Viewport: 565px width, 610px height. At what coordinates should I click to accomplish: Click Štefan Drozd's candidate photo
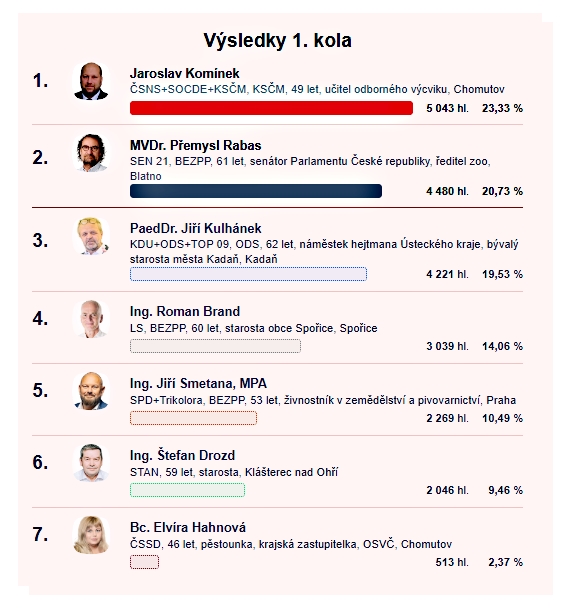click(x=91, y=463)
